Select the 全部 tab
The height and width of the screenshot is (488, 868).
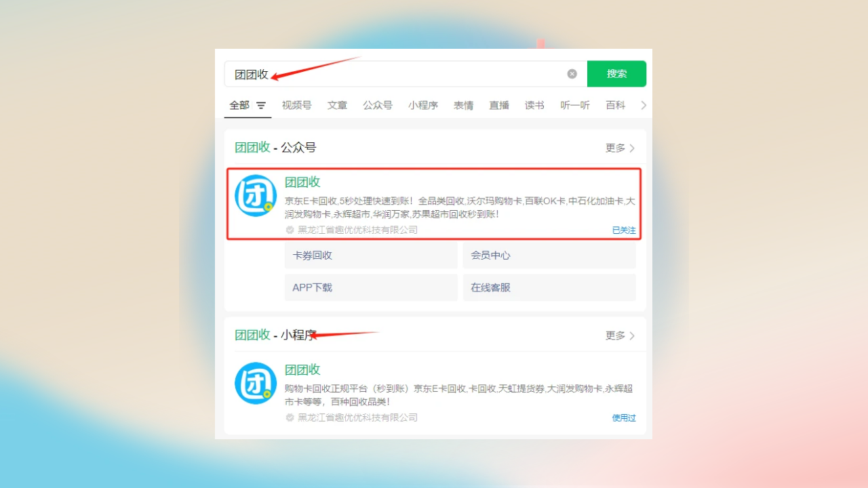(239, 105)
